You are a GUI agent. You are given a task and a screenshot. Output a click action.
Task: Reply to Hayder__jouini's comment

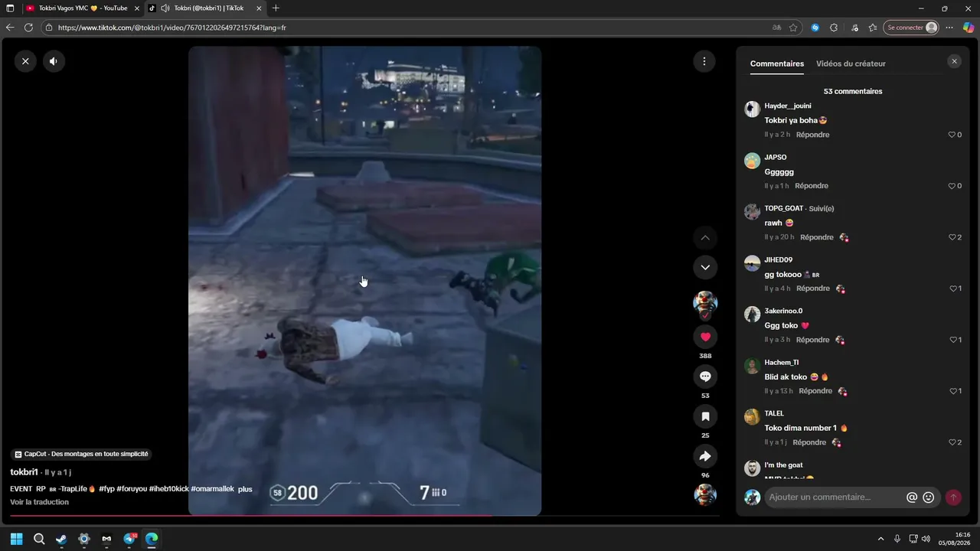pyautogui.click(x=813, y=135)
